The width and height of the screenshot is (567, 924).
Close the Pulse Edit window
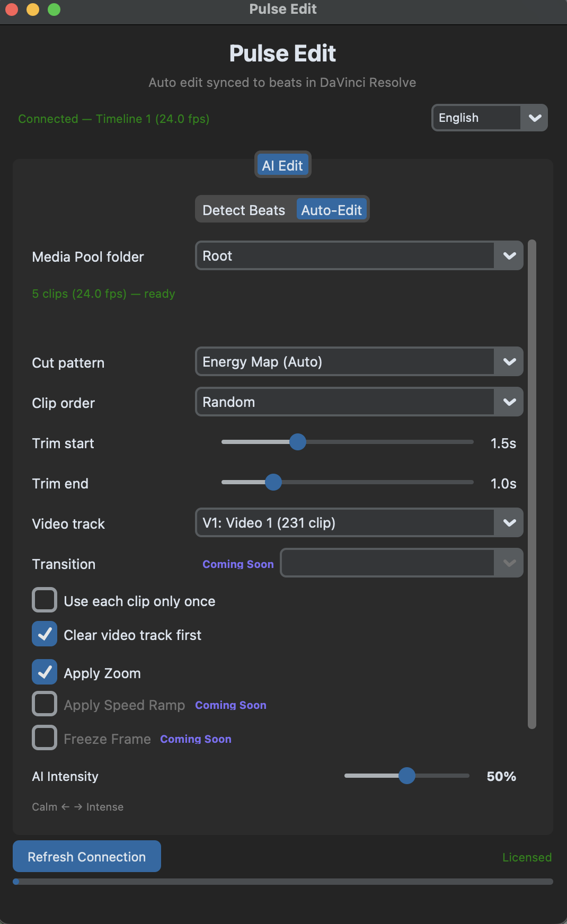(x=12, y=10)
